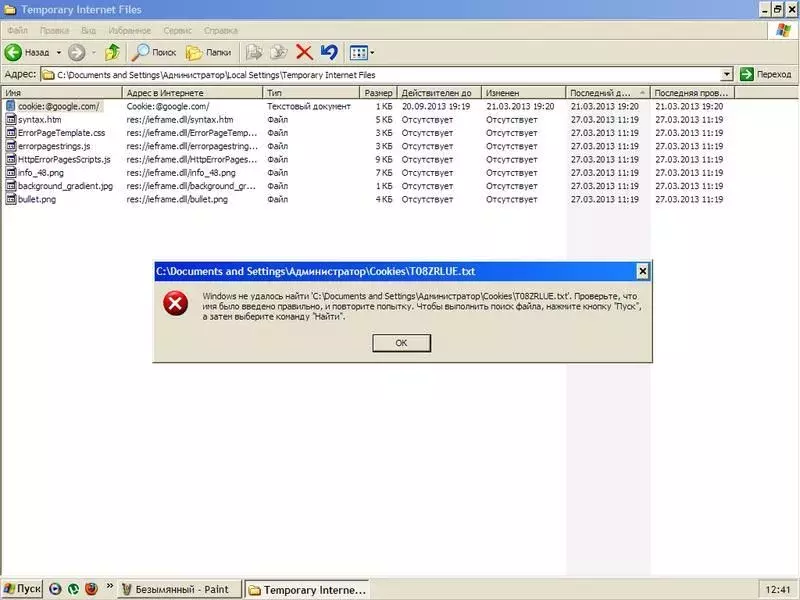This screenshot has height=600, width=800.
Task: Open the Справка menu
Action: [x=220, y=31]
